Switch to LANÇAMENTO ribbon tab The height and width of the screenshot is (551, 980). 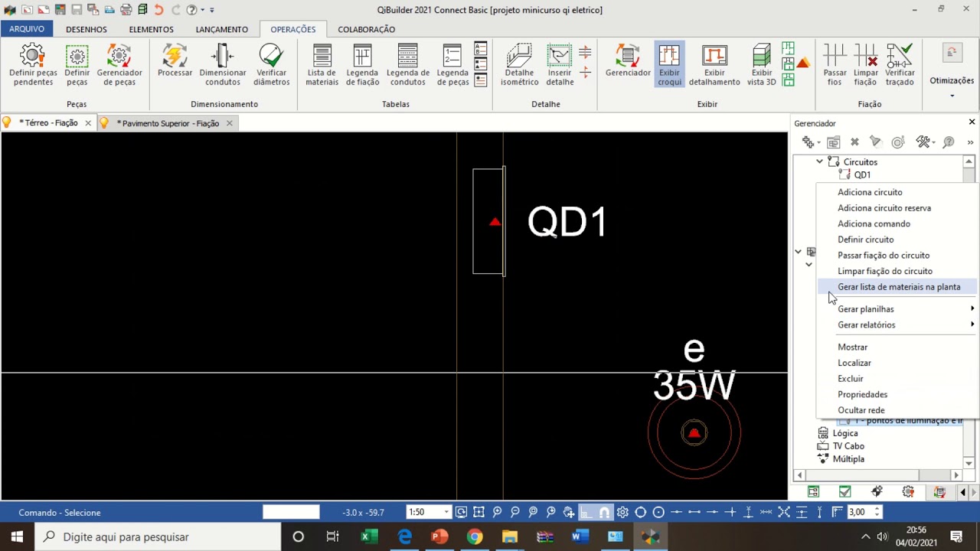[x=222, y=29]
